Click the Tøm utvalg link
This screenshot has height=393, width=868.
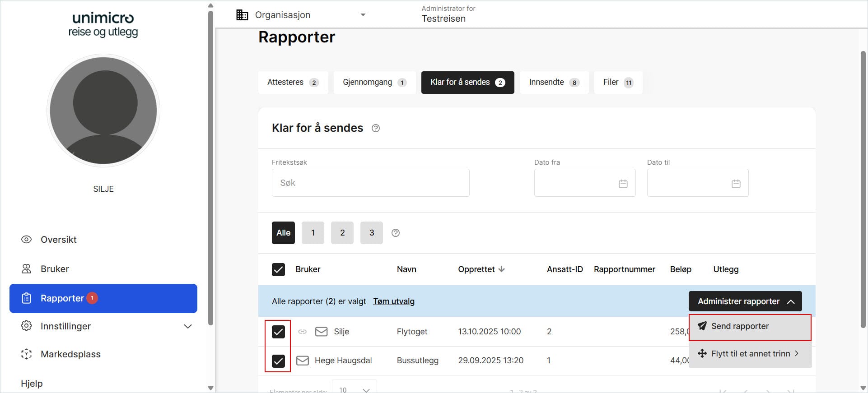pyautogui.click(x=393, y=301)
